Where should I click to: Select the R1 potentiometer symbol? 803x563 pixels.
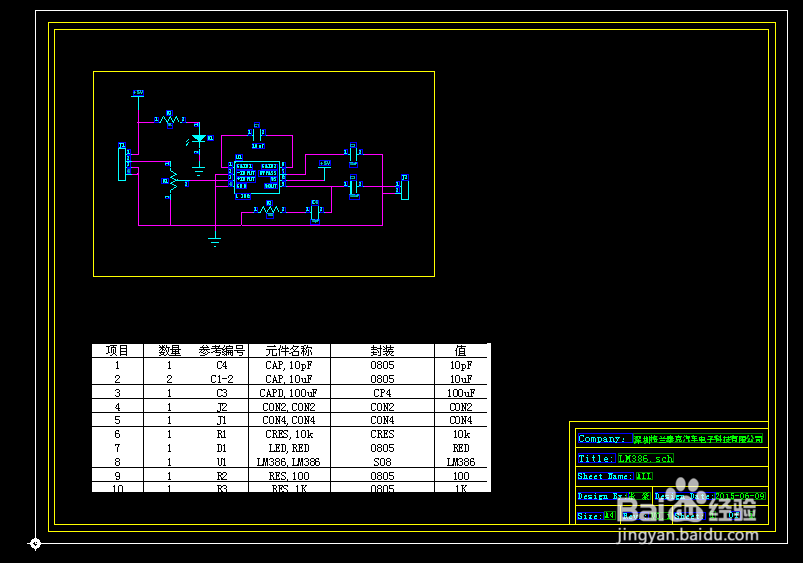173,180
